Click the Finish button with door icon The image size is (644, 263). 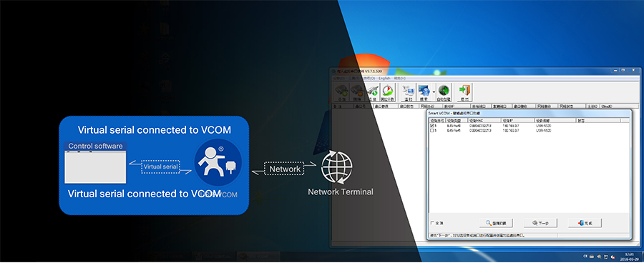coord(585,223)
